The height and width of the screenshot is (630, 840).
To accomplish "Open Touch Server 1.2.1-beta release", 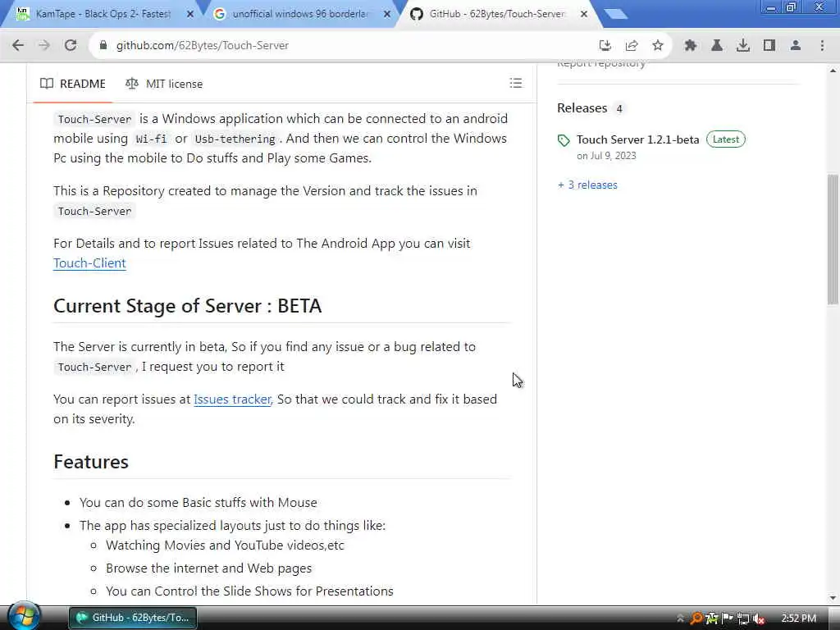I will point(637,139).
